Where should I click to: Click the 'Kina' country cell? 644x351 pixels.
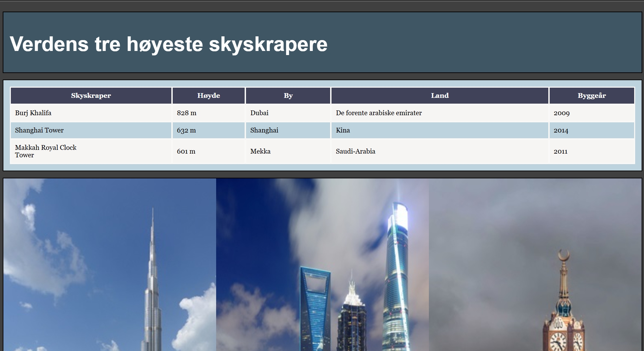click(343, 130)
